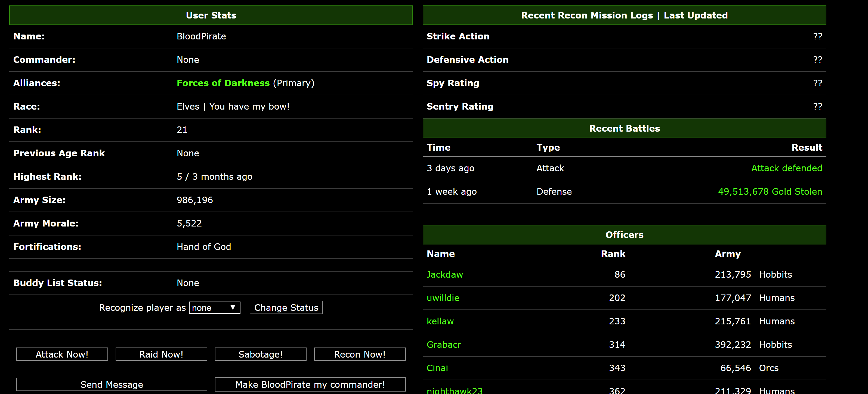Click the 'Recent Battles' header
This screenshot has height=394, width=868.
(x=624, y=129)
